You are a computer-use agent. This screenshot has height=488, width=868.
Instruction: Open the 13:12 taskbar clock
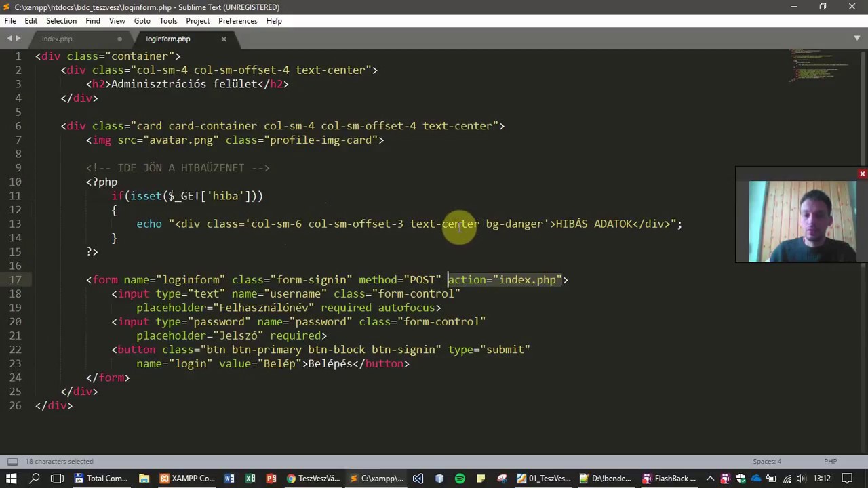[x=823, y=479]
